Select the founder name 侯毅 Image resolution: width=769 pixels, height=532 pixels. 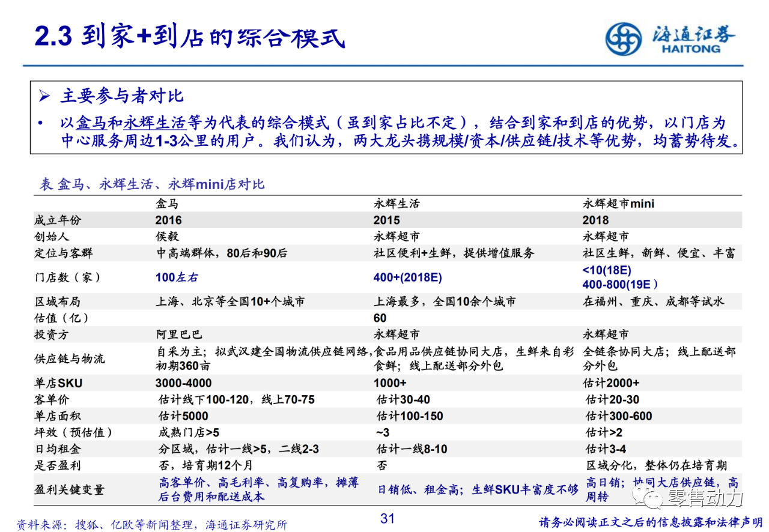[x=168, y=237]
